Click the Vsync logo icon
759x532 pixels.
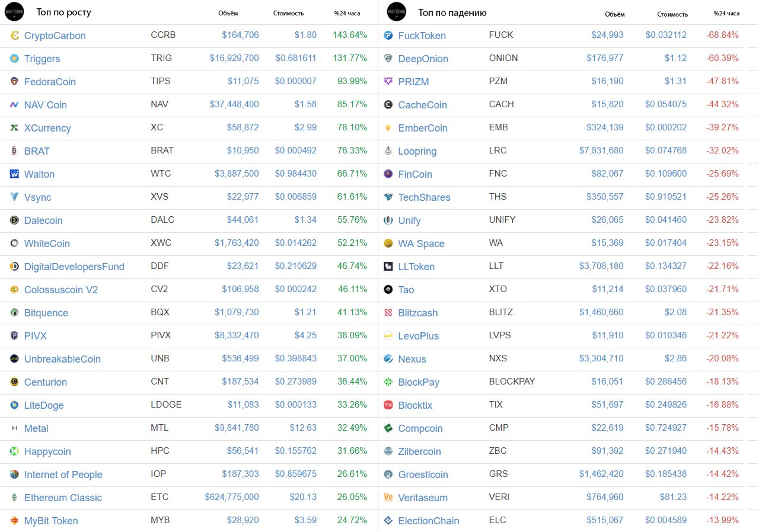coord(14,197)
